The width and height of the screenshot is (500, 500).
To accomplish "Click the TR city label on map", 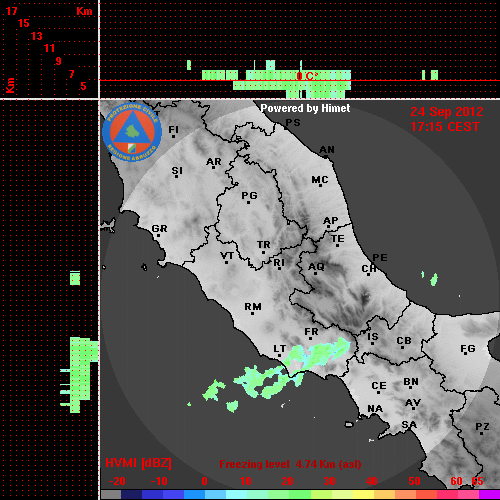I will point(264,245).
